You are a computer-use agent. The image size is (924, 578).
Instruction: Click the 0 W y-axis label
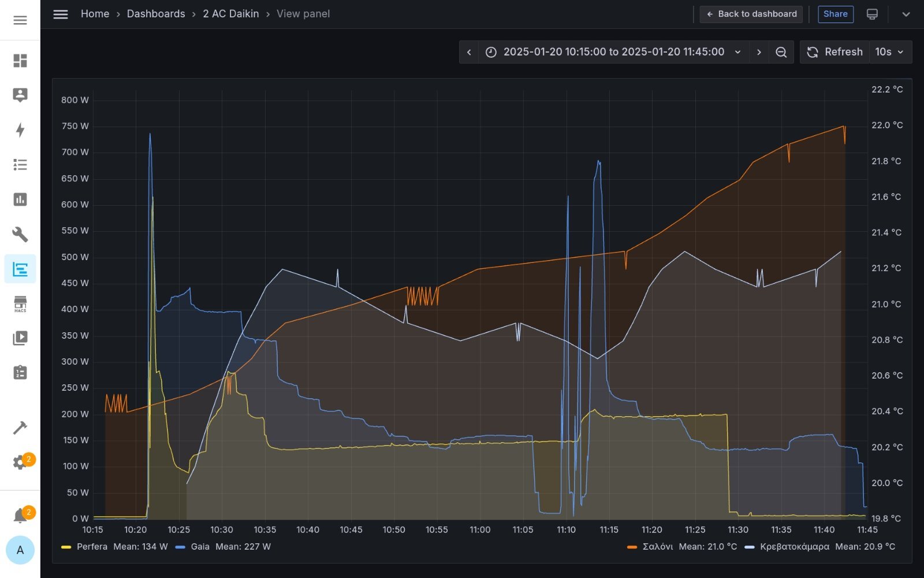pos(80,518)
